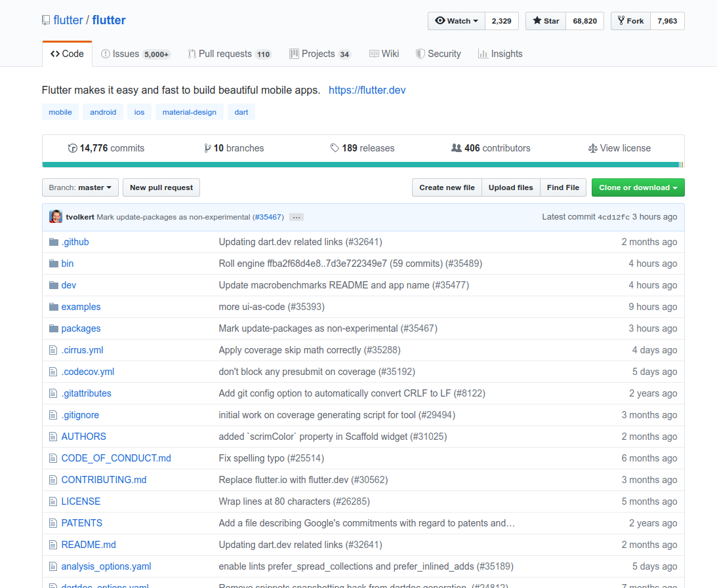This screenshot has width=717, height=588.
Task: Click the file icon beside .codecov.yml
Action: tap(53, 372)
